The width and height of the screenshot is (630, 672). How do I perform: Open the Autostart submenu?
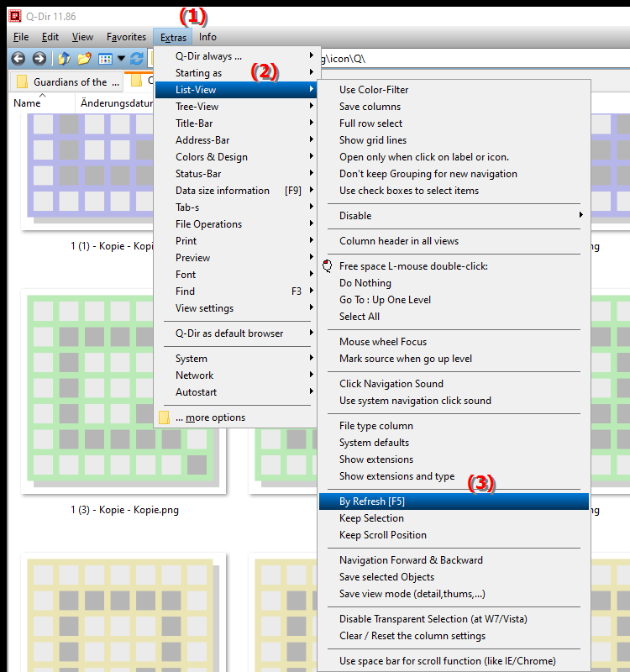tap(237, 392)
